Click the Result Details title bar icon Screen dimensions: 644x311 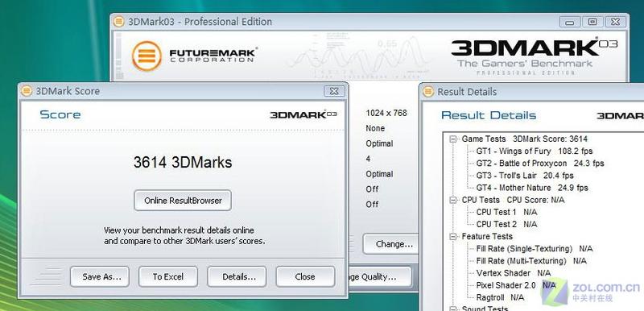[428, 92]
